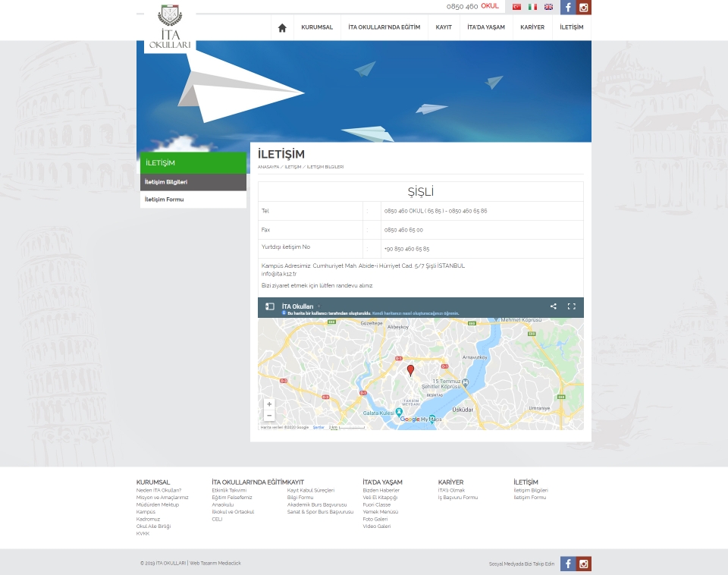
Task: Toggle the map sidebar legend panel
Action: pos(270,306)
